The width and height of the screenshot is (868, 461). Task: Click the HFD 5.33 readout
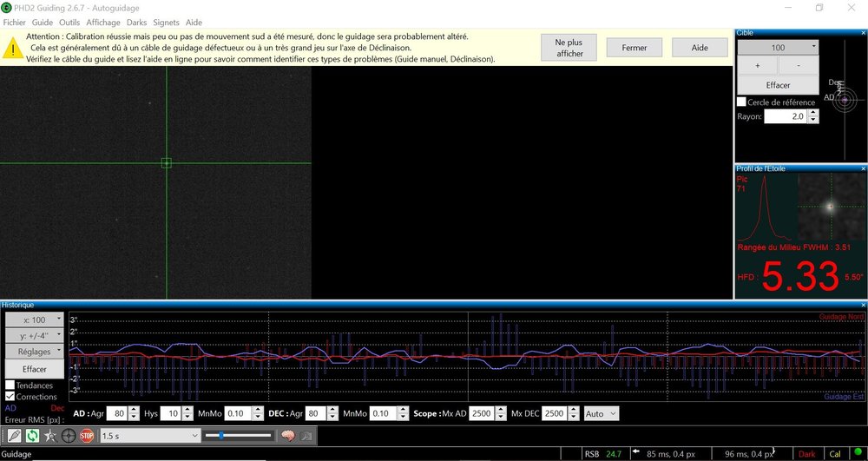coord(800,276)
